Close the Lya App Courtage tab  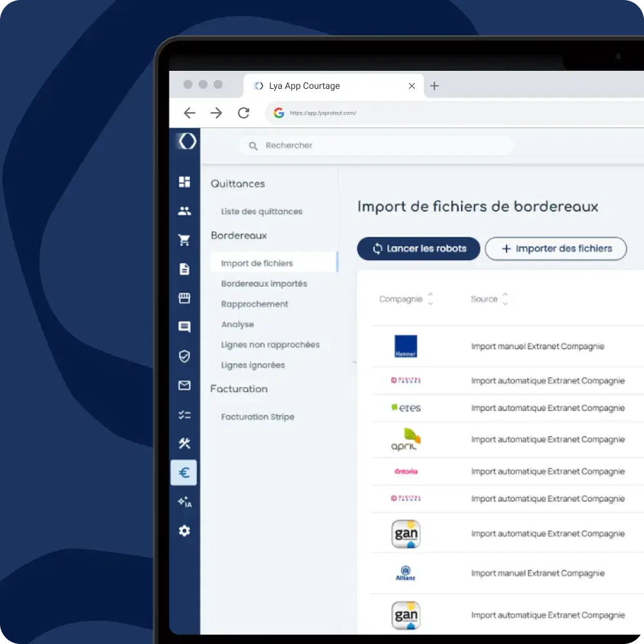[412, 86]
